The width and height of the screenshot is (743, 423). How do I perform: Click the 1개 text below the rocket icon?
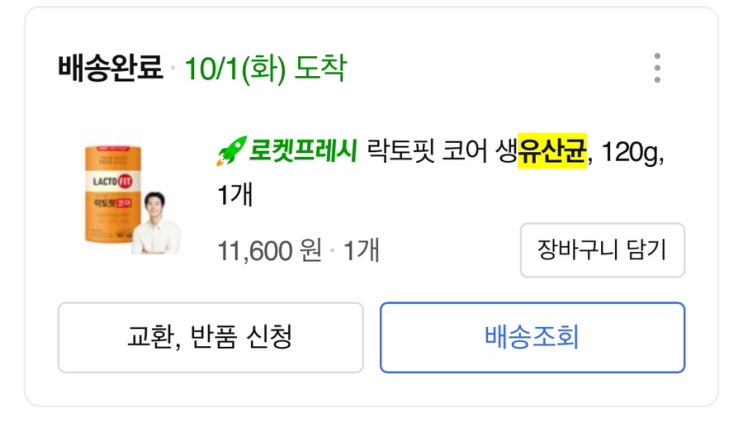(236, 194)
